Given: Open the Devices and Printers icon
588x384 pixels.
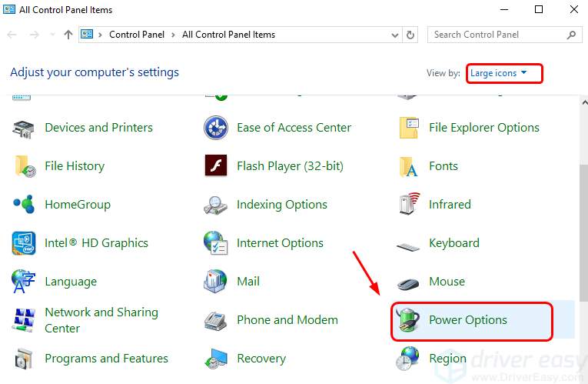Looking at the screenshot, I should pos(23,129).
